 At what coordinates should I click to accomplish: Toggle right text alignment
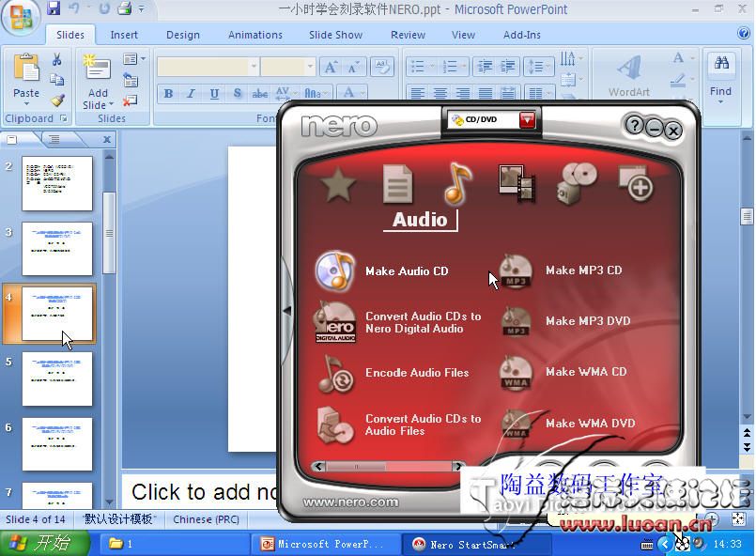pos(463,93)
